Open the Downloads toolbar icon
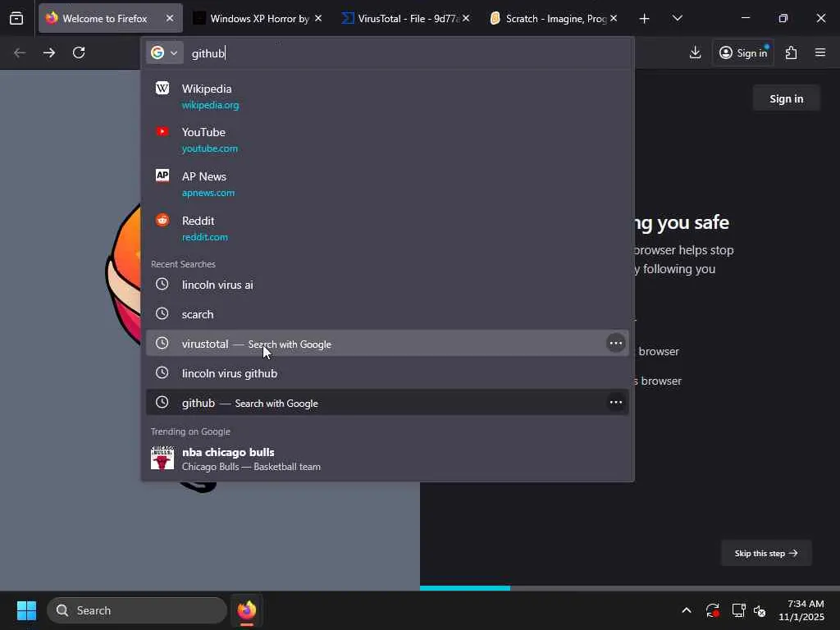 coord(696,52)
